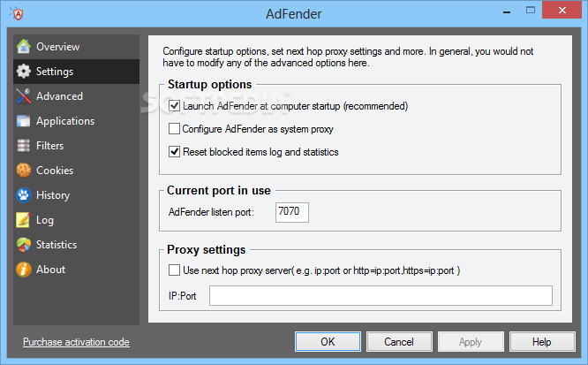This screenshot has width=588, height=365.
Task: Click the Advanced tools icon in sidebar
Action: pos(23,96)
